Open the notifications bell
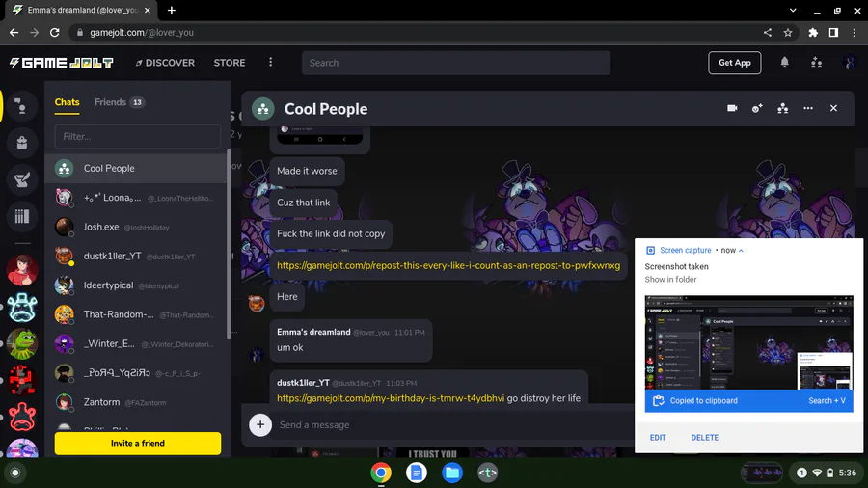The image size is (868, 488). tap(784, 62)
